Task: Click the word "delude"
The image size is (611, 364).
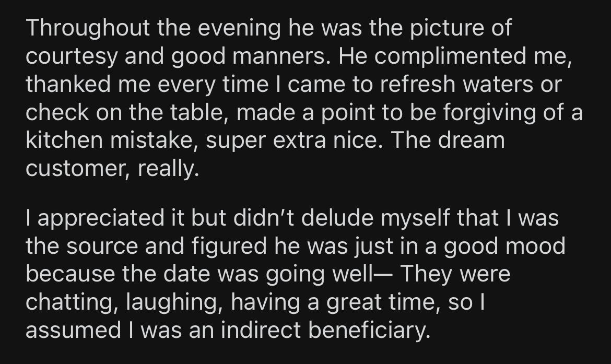Action: click(x=337, y=217)
